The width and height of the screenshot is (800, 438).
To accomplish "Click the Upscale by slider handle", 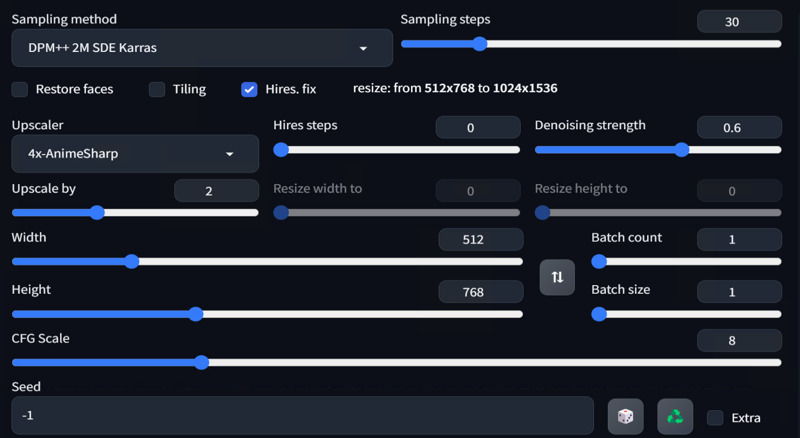I will 97,212.
